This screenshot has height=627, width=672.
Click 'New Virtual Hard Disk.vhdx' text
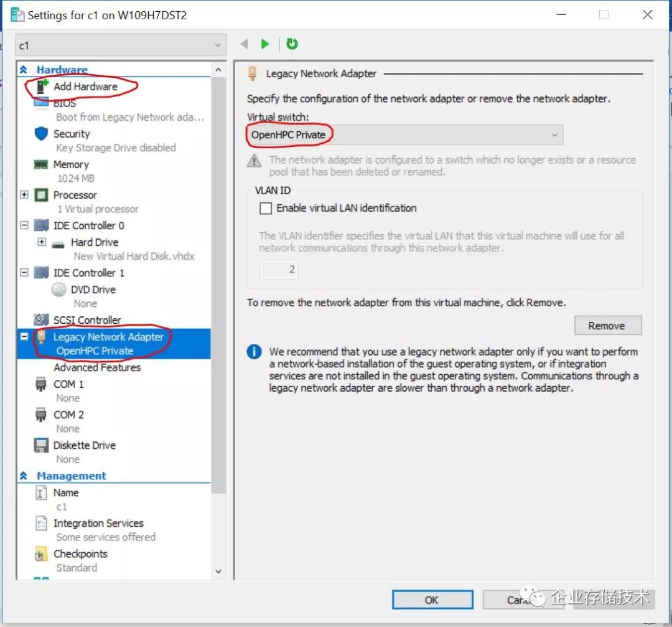click(134, 257)
